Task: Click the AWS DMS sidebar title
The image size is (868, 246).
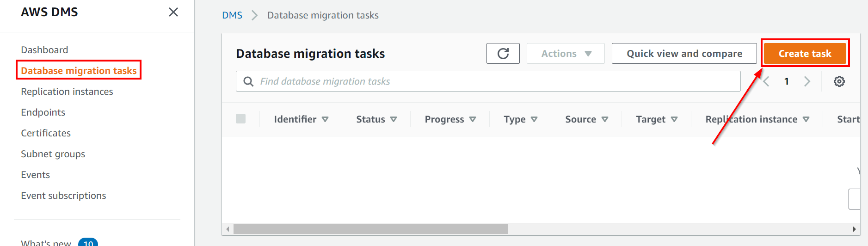Action: pyautogui.click(x=49, y=12)
